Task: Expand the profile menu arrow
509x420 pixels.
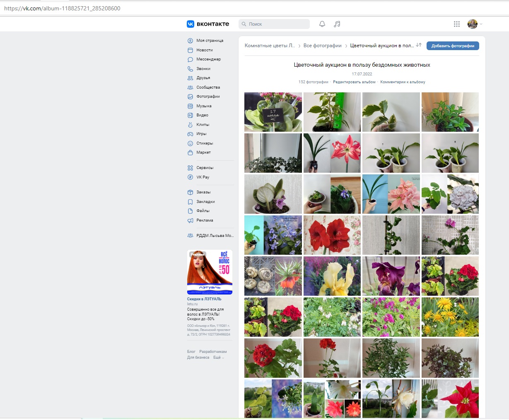Action: tap(481, 24)
